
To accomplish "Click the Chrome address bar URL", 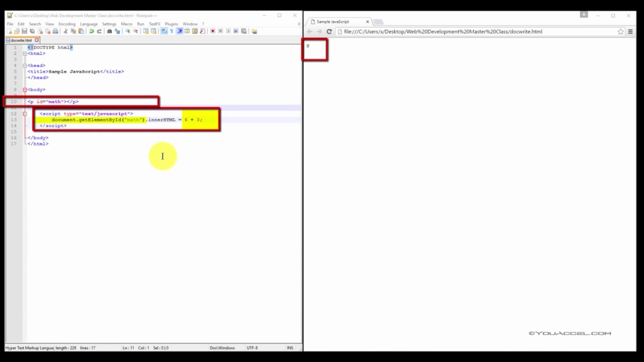I will click(x=443, y=32).
